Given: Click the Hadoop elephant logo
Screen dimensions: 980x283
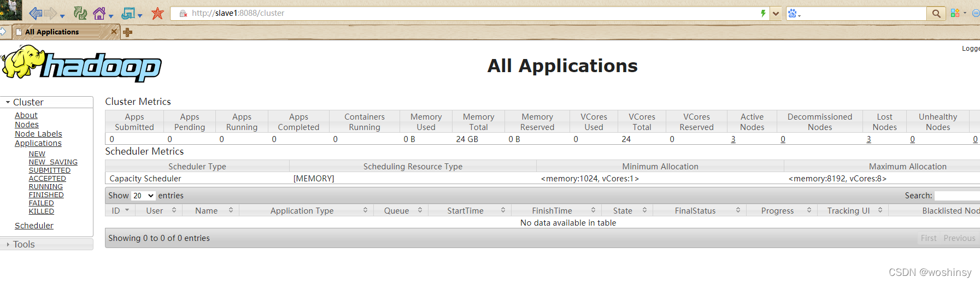Looking at the screenshot, I should (82, 63).
